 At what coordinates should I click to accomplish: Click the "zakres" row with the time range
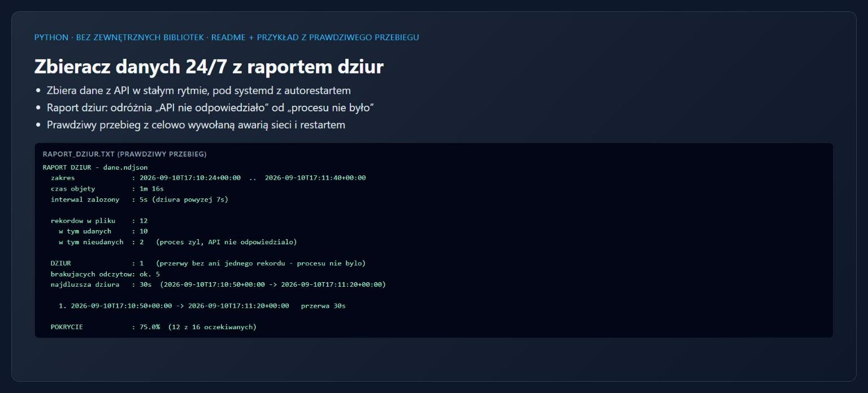pyautogui.click(x=209, y=178)
